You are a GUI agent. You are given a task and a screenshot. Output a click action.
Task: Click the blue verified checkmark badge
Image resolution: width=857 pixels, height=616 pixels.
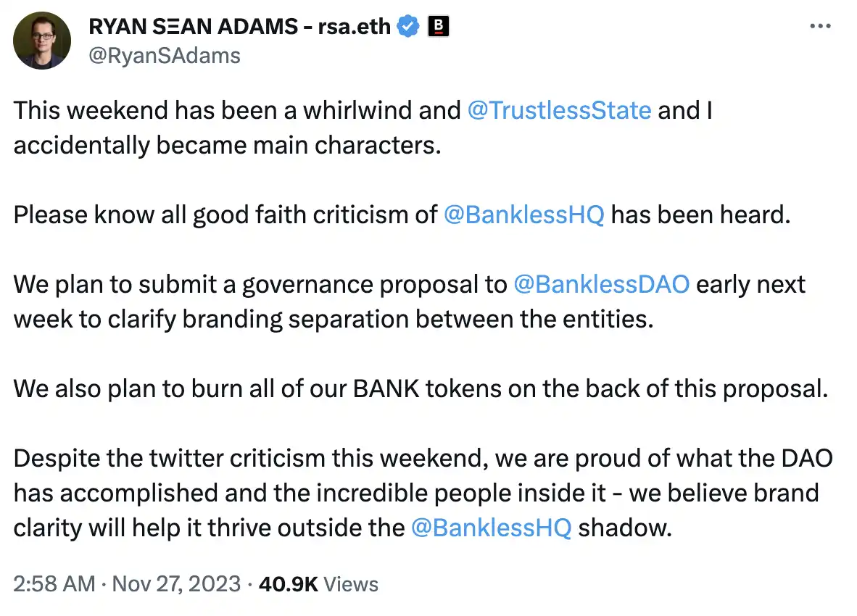coord(408,28)
